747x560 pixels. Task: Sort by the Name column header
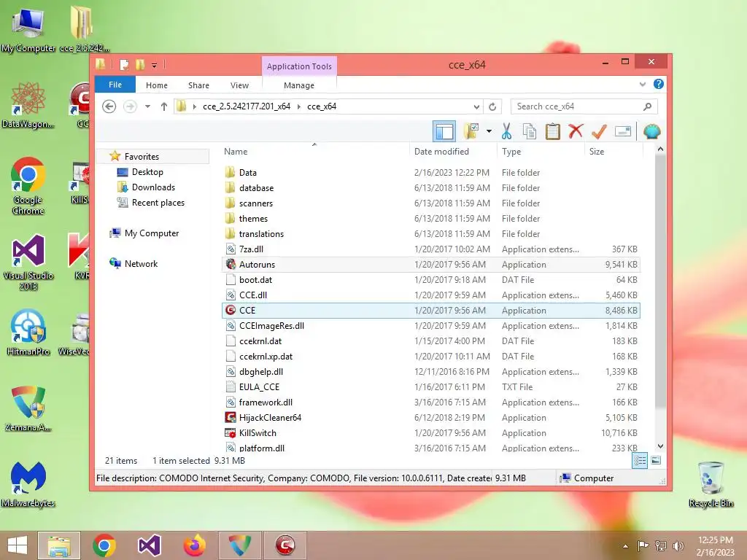(314, 152)
